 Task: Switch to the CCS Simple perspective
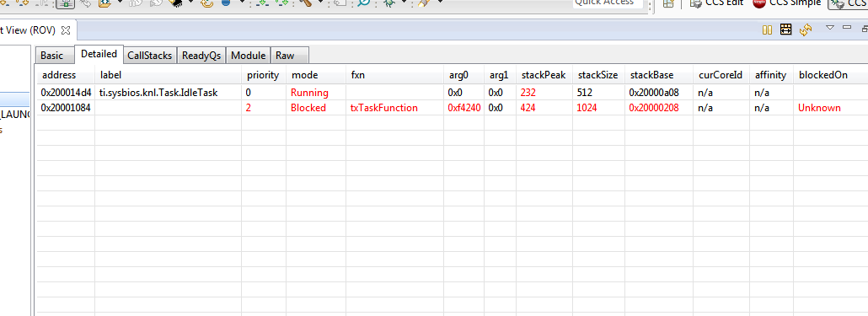[786, 3]
